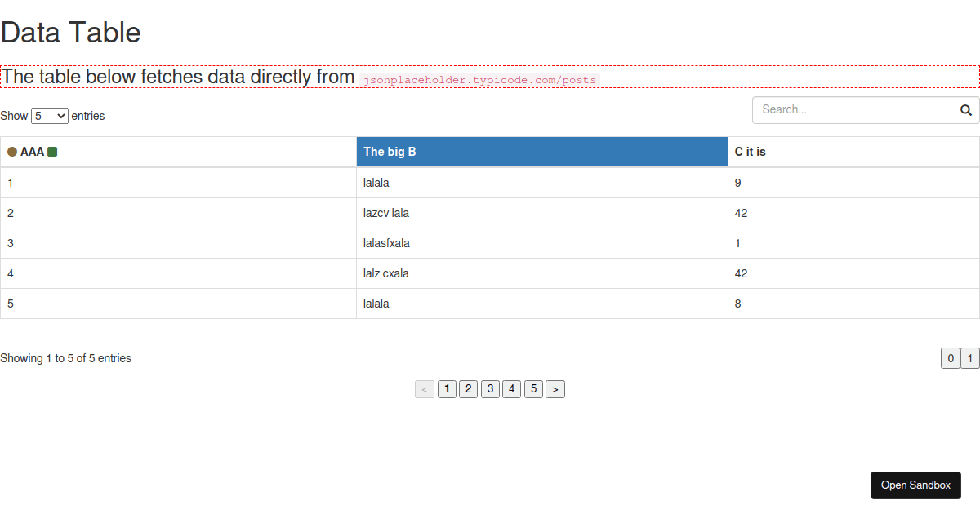Click the search magnifier icon
This screenshot has width=980, height=514.
coord(966,109)
